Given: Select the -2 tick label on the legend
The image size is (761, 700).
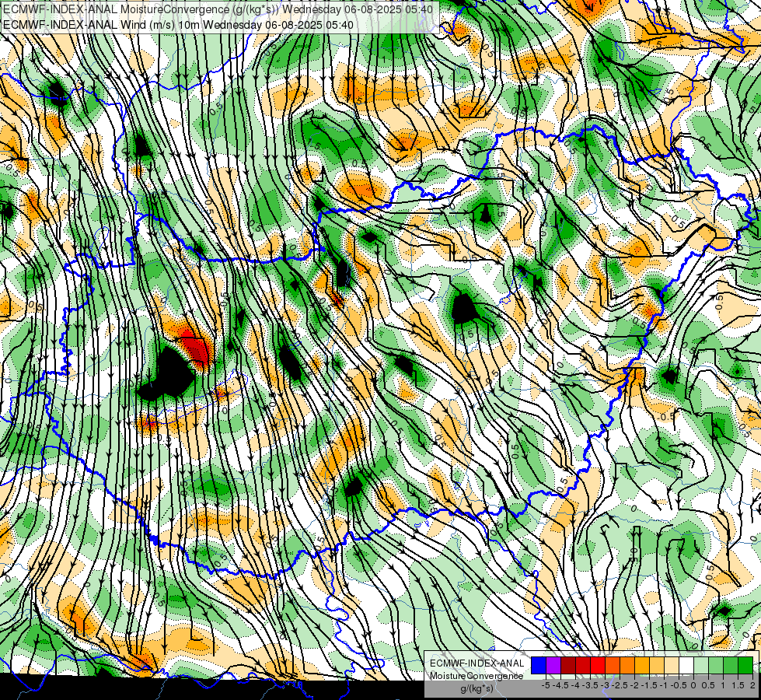Looking at the screenshot, I should click(x=634, y=685).
